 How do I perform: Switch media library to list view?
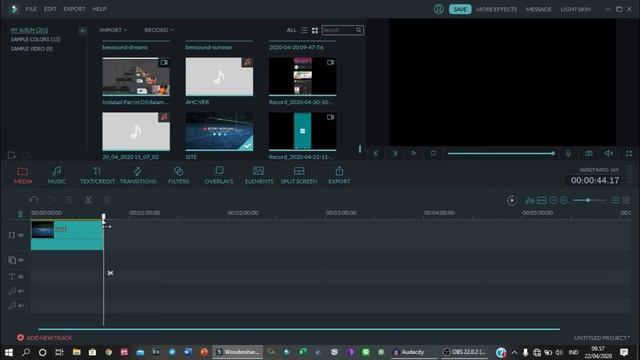tap(304, 30)
